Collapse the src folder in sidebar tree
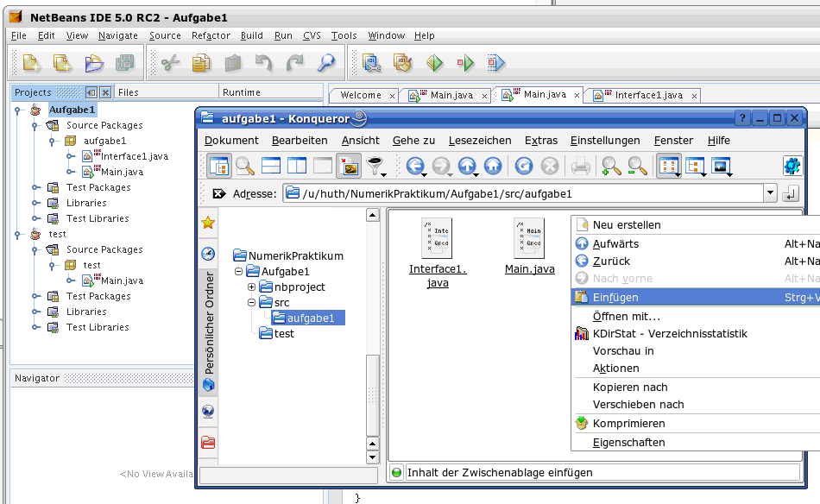The height and width of the screenshot is (504, 820). coord(252,302)
